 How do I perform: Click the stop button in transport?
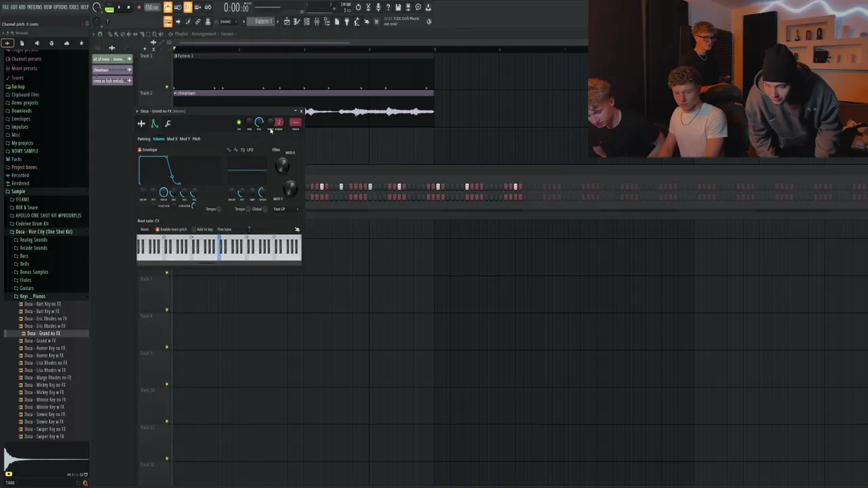pos(128,7)
